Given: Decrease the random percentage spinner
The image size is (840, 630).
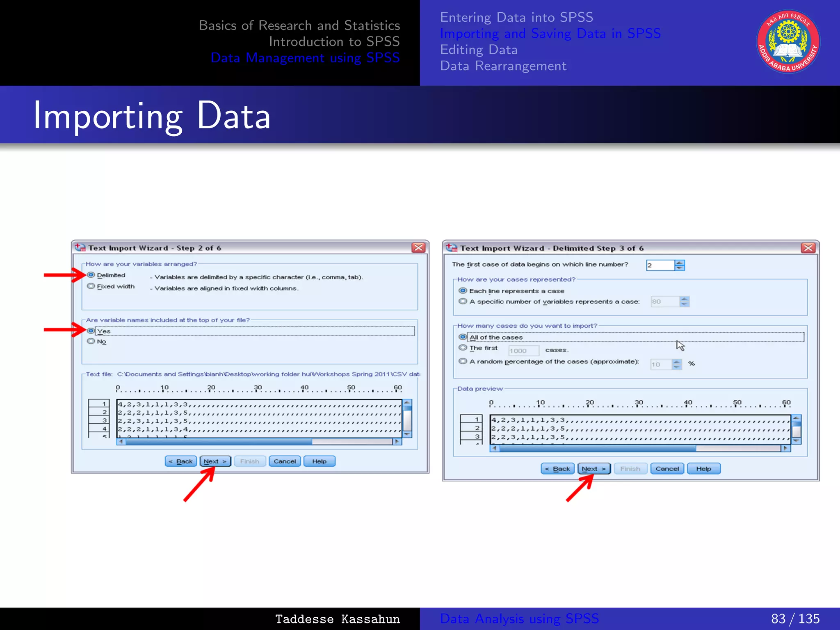Looking at the screenshot, I should coord(677,367).
